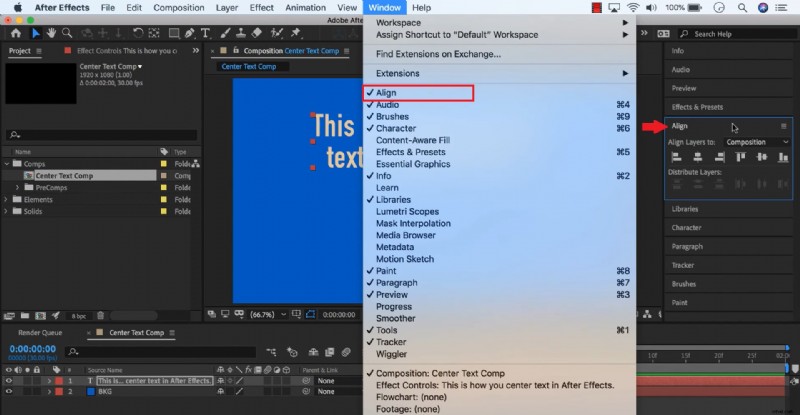The width and height of the screenshot is (800, 415).
Task: Click Align Vertical Center icon
Action: point(762,157)
